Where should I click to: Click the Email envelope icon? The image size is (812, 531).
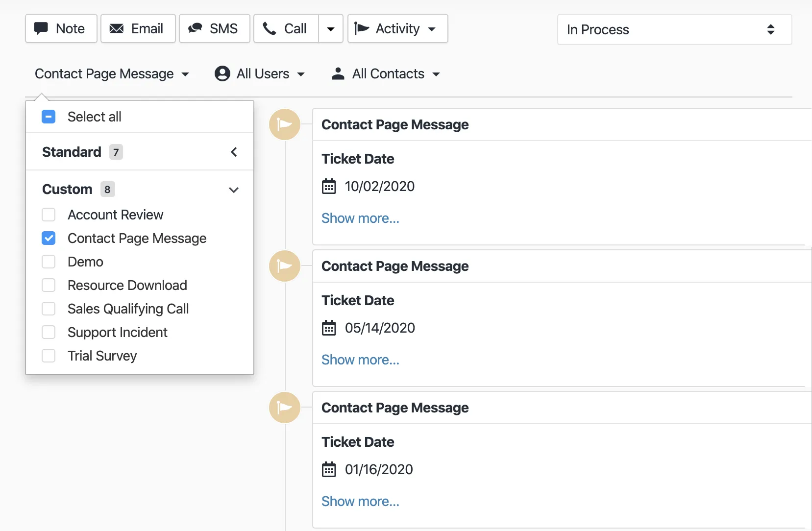coord(116,28)
